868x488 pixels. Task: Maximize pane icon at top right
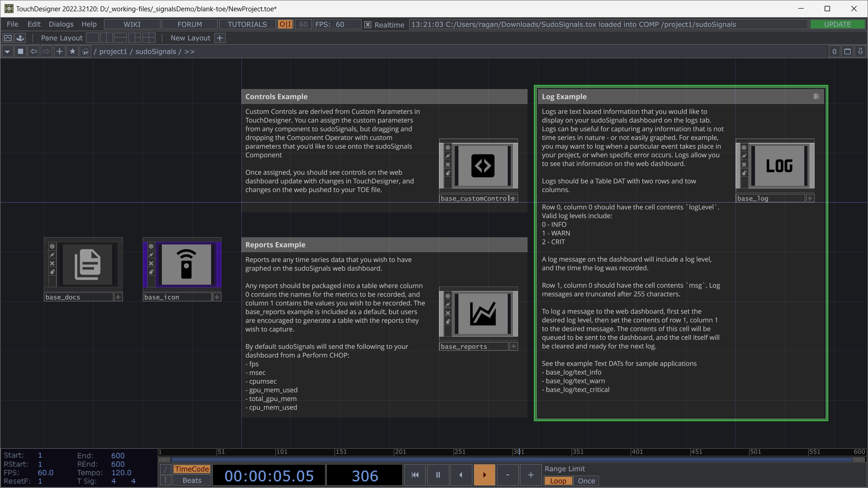(x=848, y=52)
